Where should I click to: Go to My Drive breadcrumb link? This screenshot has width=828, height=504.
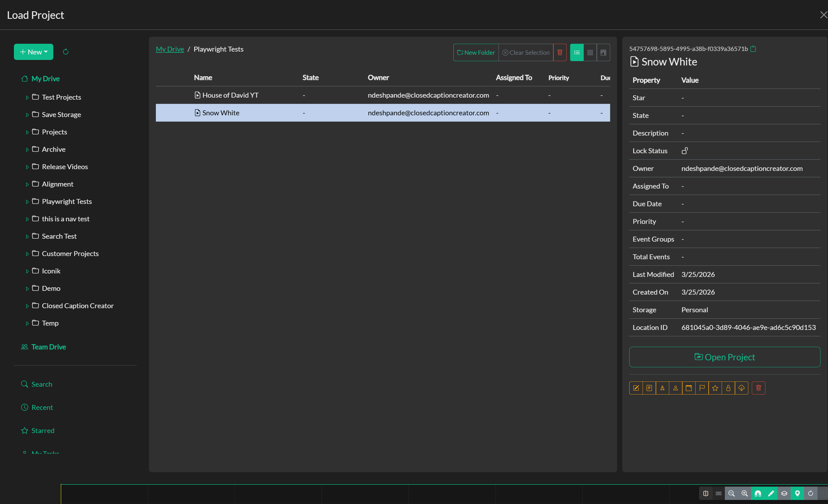170,49
